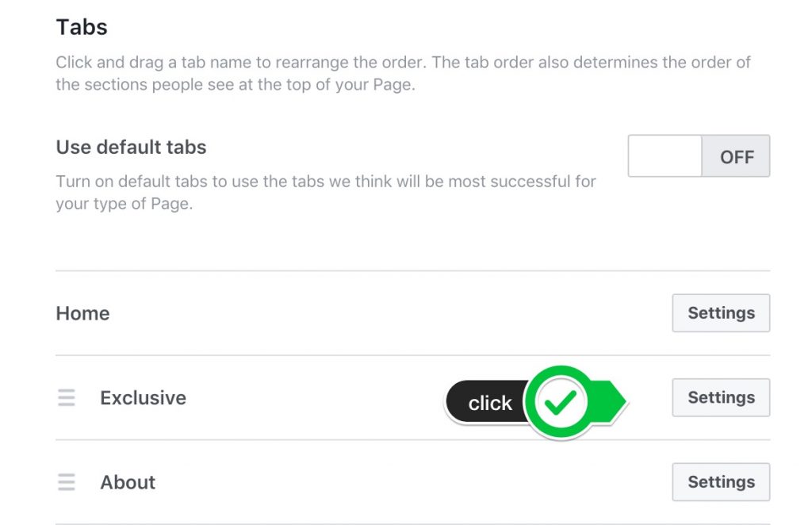The width and height of the screenshot is (812, 525).
Task: Select the Exclusive tab name
Action: tap(143, 397)
